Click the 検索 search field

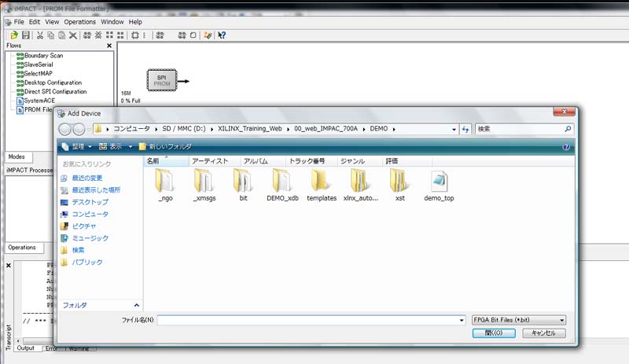tap(524, 129)
